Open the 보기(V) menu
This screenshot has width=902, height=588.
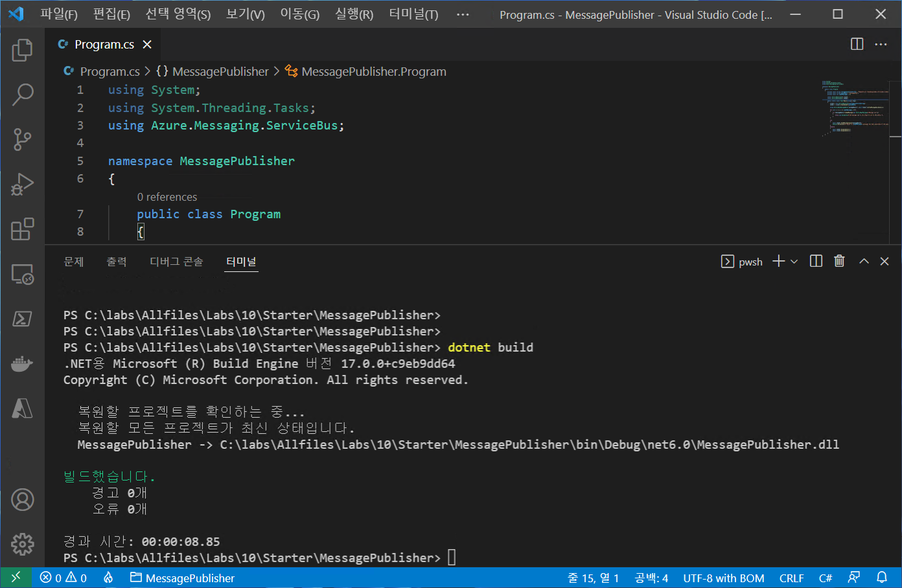[x=245, y=14]
